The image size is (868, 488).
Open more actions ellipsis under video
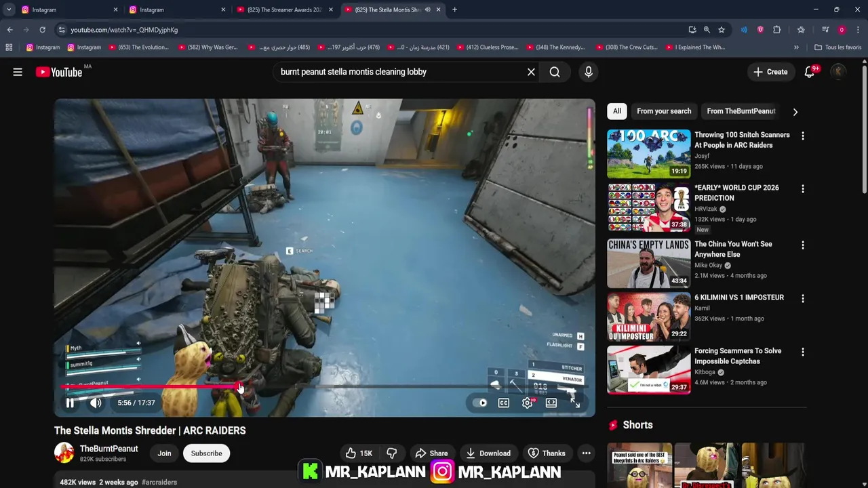coord(586,453)
